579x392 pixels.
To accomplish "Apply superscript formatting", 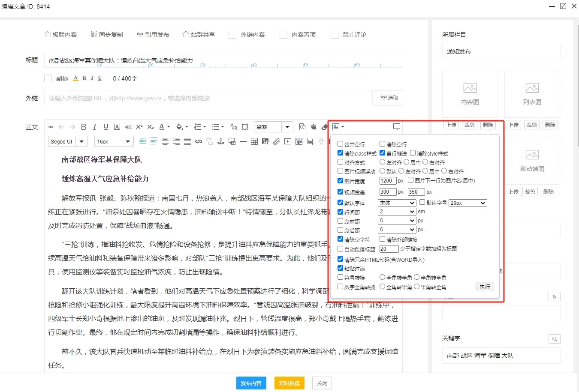I will click(139, 127).
